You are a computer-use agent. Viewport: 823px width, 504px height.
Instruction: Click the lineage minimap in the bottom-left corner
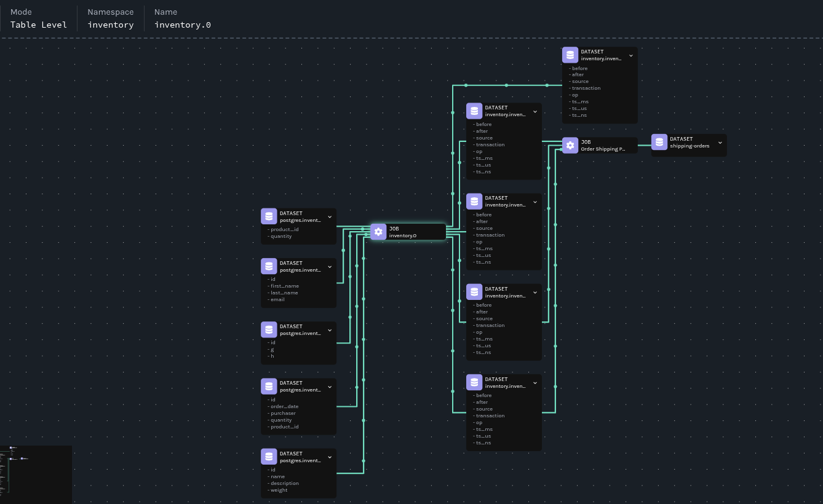coord(35,474)
